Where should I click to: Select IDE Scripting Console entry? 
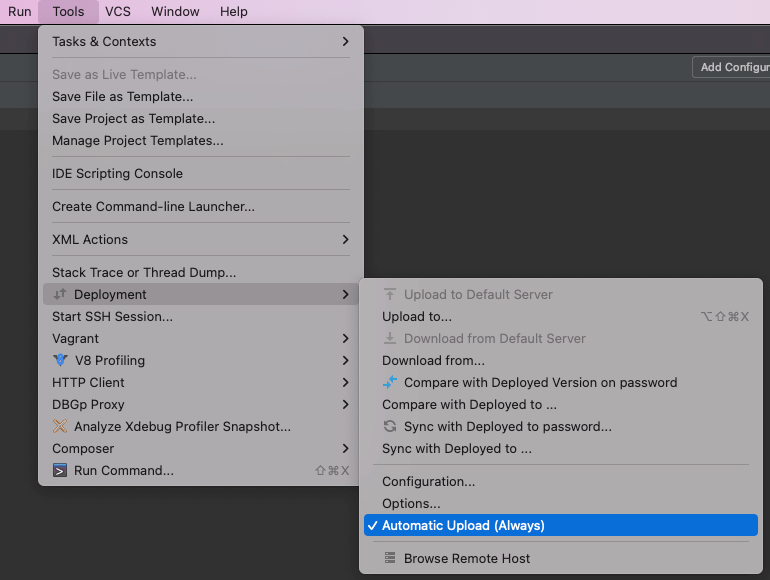(117, 173)
